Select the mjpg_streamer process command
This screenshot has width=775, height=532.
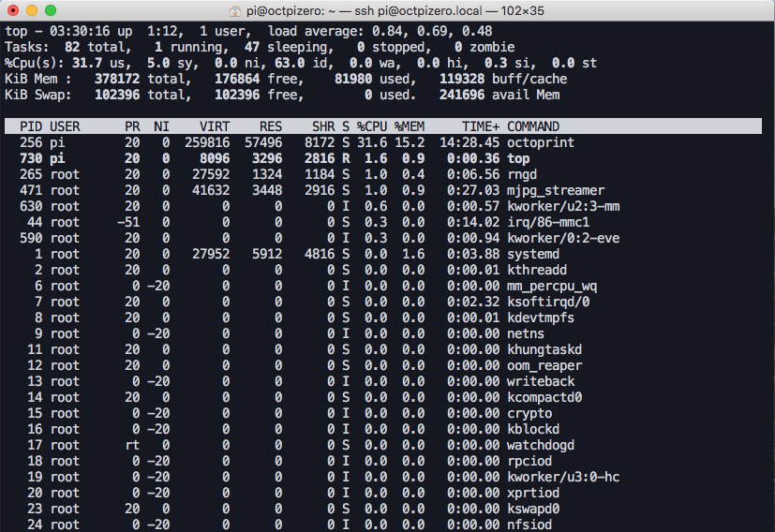point(556,190)
